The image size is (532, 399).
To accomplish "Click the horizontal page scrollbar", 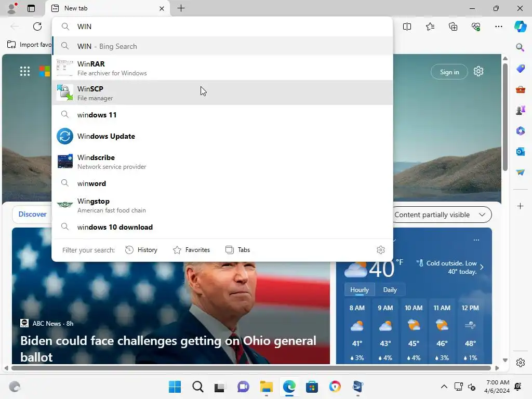I will 251,368.
